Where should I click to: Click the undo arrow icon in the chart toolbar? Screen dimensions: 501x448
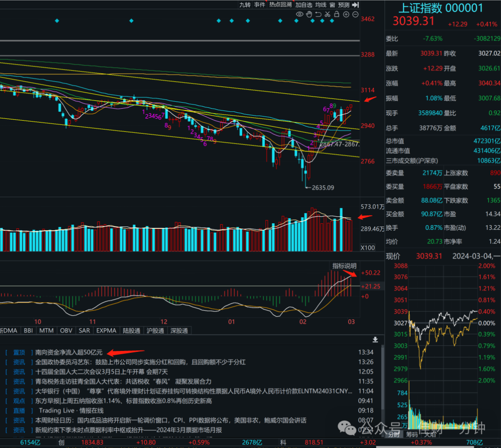pyautogui.click(x=318, y=14)
